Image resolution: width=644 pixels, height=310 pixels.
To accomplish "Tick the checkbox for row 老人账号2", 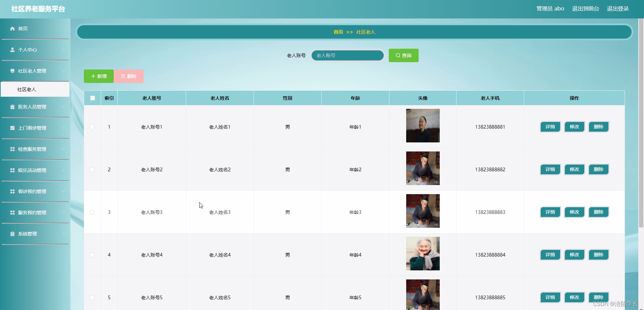I will pyautogui.click(x=92, y=170).
